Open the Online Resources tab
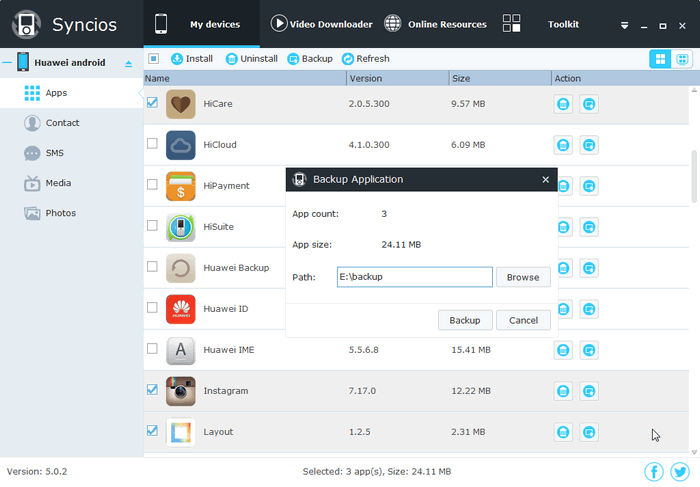 pos(435,24)
